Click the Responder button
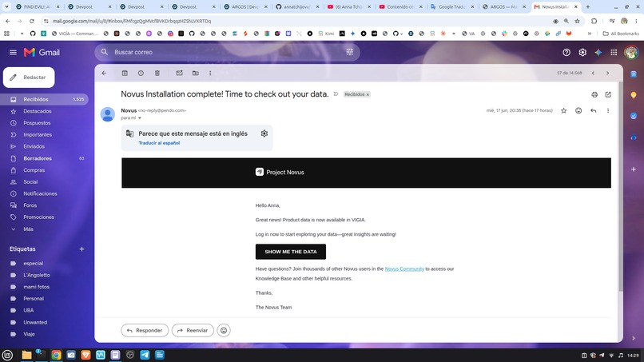Viewport: 644px width, 362px height. [145, 330]
